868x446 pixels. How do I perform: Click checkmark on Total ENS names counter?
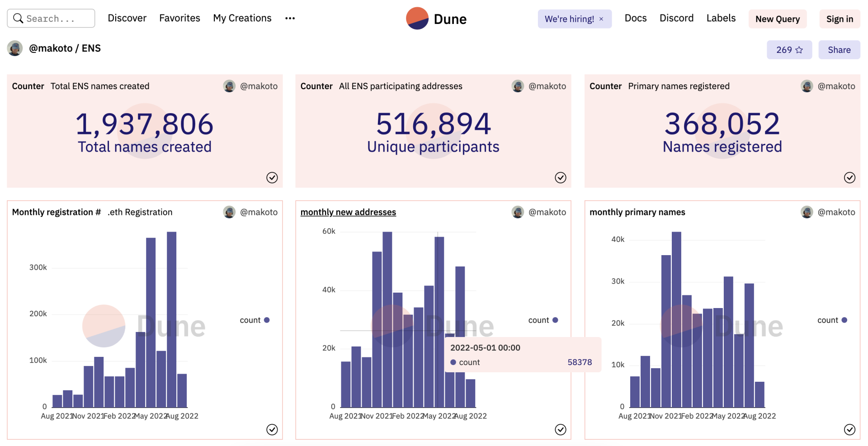[x=272, y=178]
